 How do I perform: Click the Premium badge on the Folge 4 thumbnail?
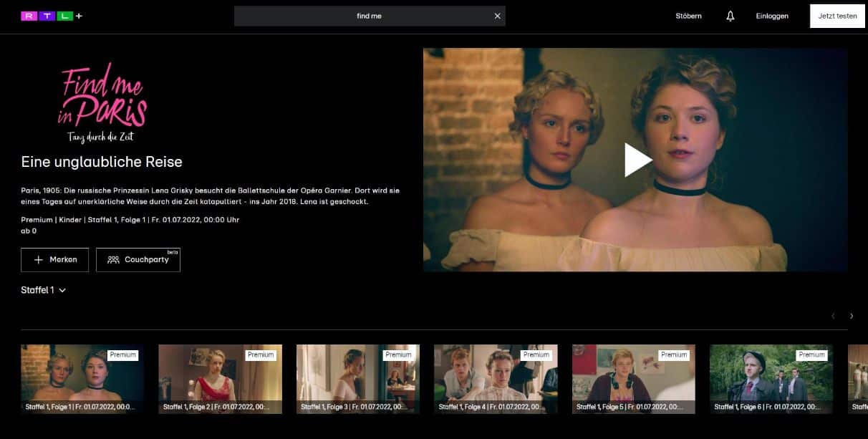pos(536,354)
